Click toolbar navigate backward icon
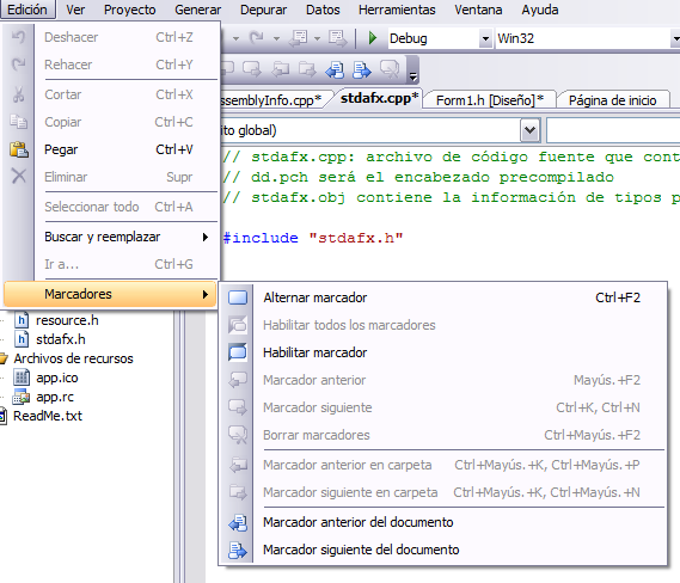This screenshot has height=583, width=680. [299, 38]
